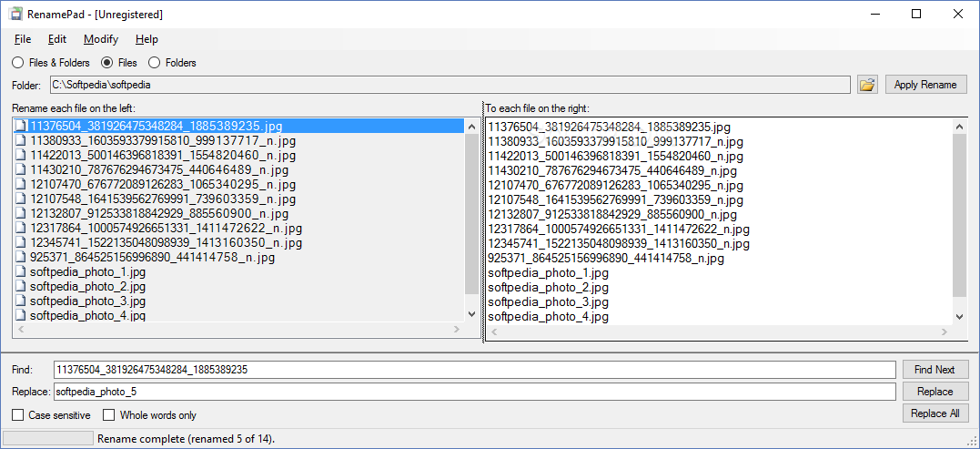The image size is (980, 449).
Task: Click left list scroll up arrow
Action: (x=472, y=127)
